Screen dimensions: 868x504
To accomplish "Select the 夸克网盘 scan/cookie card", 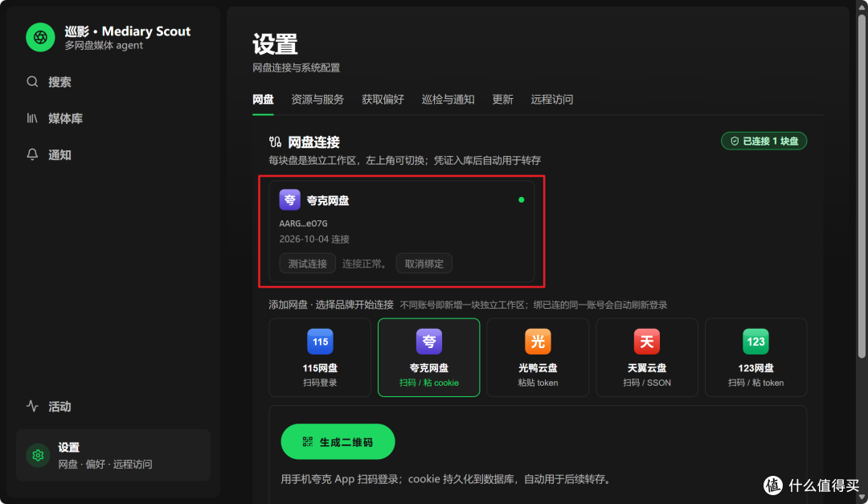I will click(429, 357).
